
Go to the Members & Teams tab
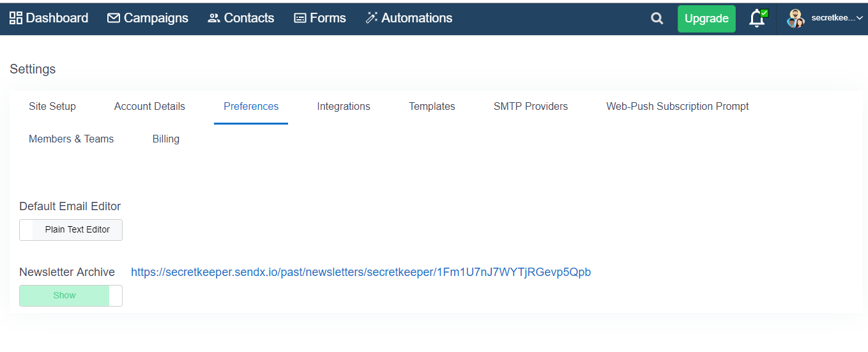point(72,139)
